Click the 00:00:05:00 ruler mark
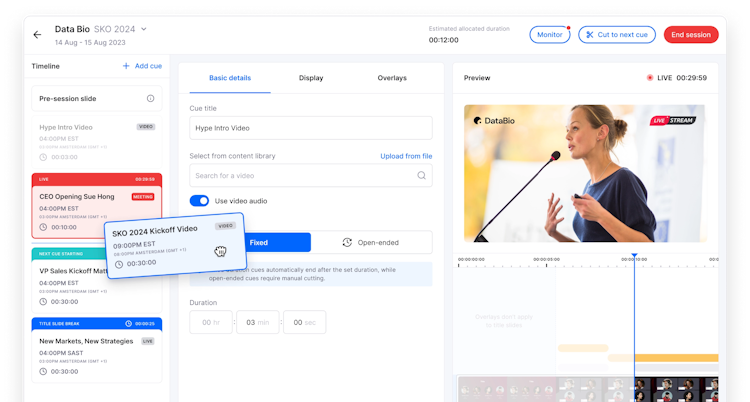The image size is (750, 402). coord(546,259)
